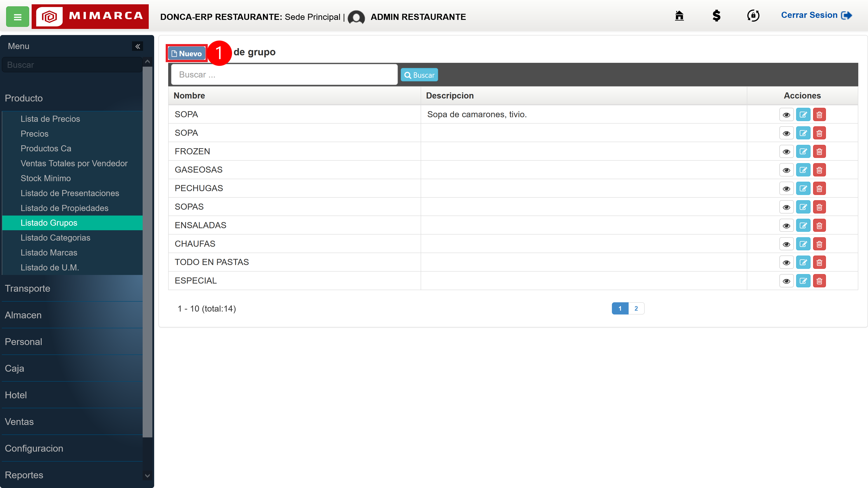Edit the ENSALADAS group
Viewport: 868px width, 488px height.
pyautogui.click(x=803, y=226)
